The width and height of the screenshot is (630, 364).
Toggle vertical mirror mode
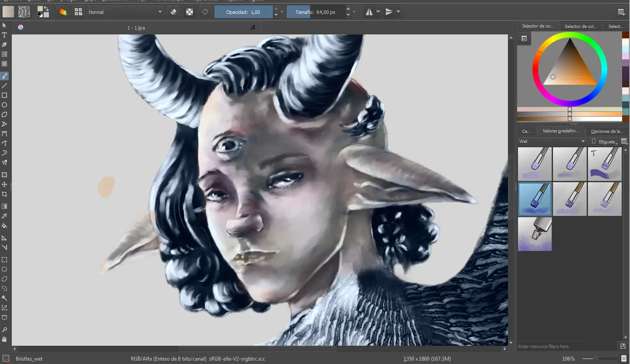389,12
